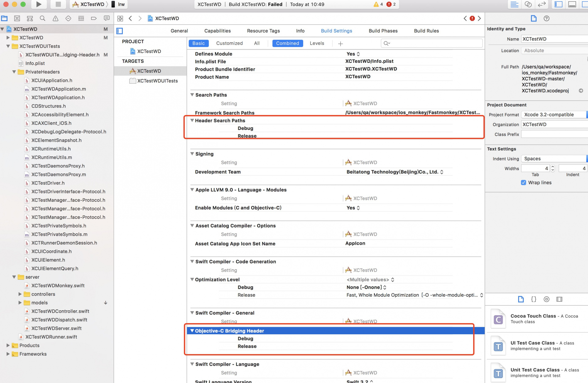Open the project navigator folder icon
588x383 pixels.
(x=4, y=18)
